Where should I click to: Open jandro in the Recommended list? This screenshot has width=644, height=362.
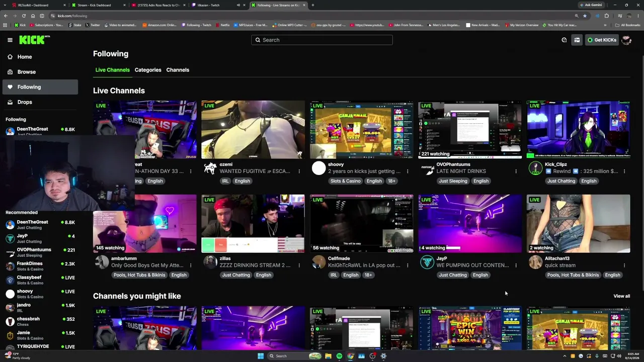pos(40,308)
